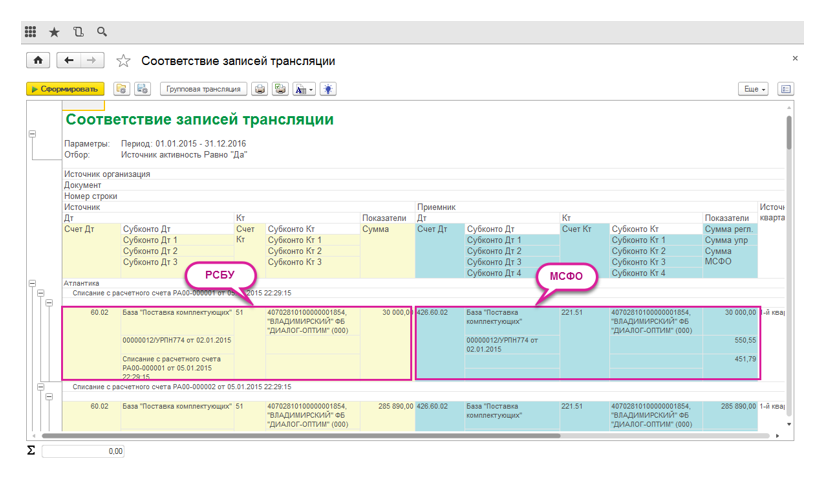Save report settings disk icon
The height and width of the screenshot is (484, 825).
coord(143,89)
